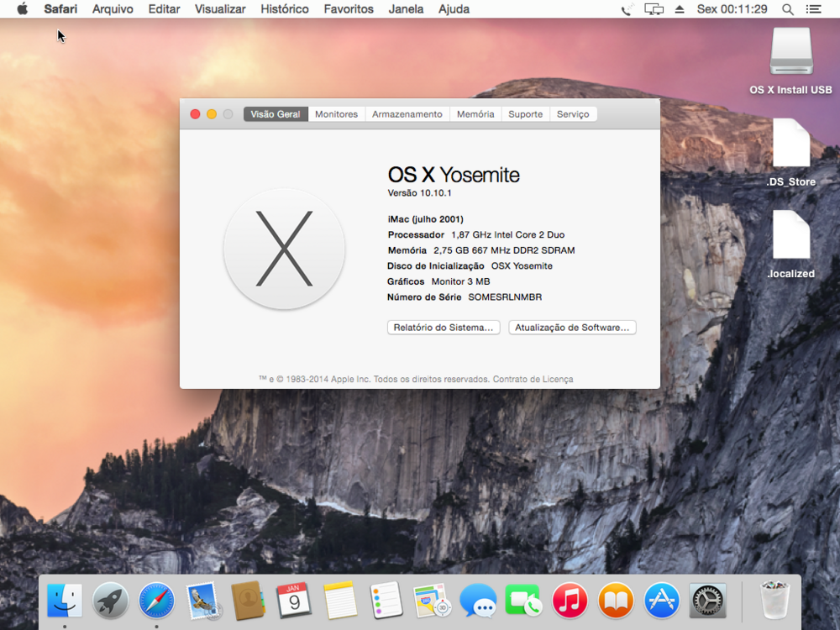The width and height of the screenshot is (840, 630).
Task: Open Reminders list icon in Dock
Action: [x=386, y=601]
